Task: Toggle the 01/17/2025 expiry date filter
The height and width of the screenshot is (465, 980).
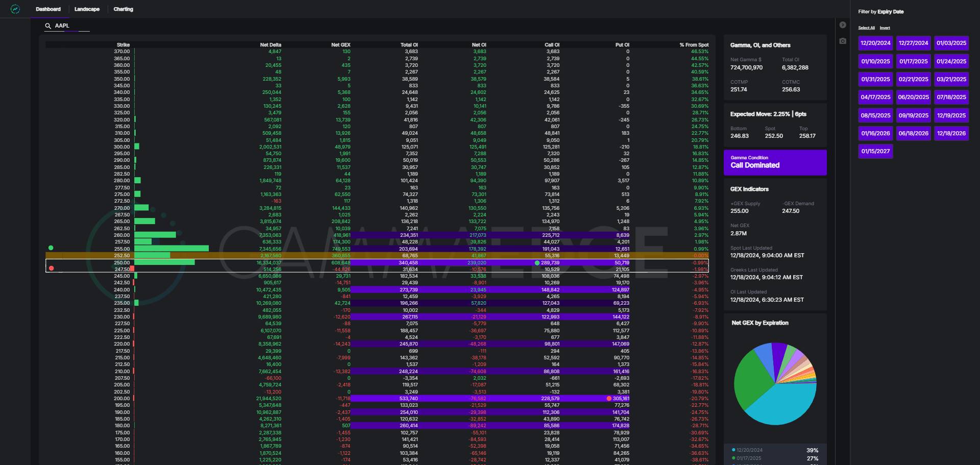Action: [x=913, y=61]
